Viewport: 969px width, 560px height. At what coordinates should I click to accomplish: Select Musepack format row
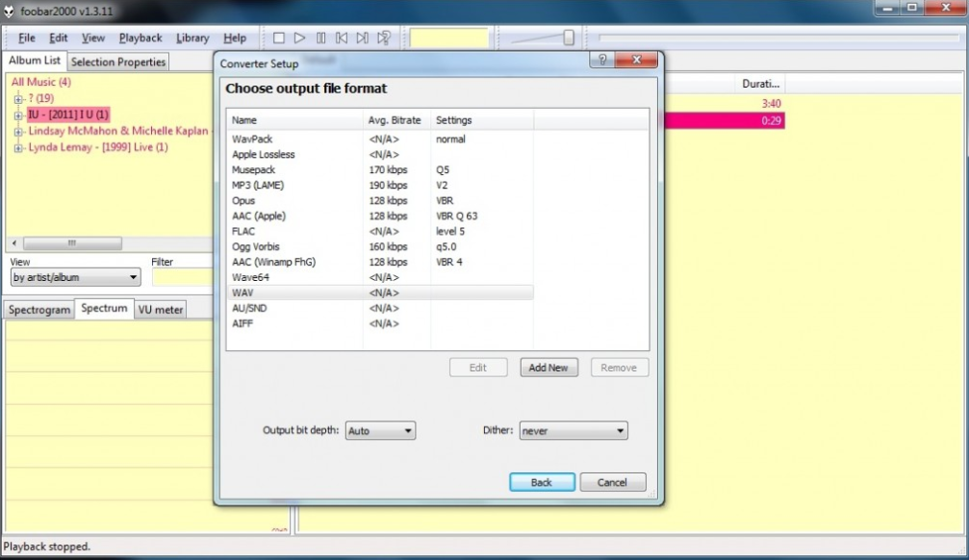[x=380, y=169]
